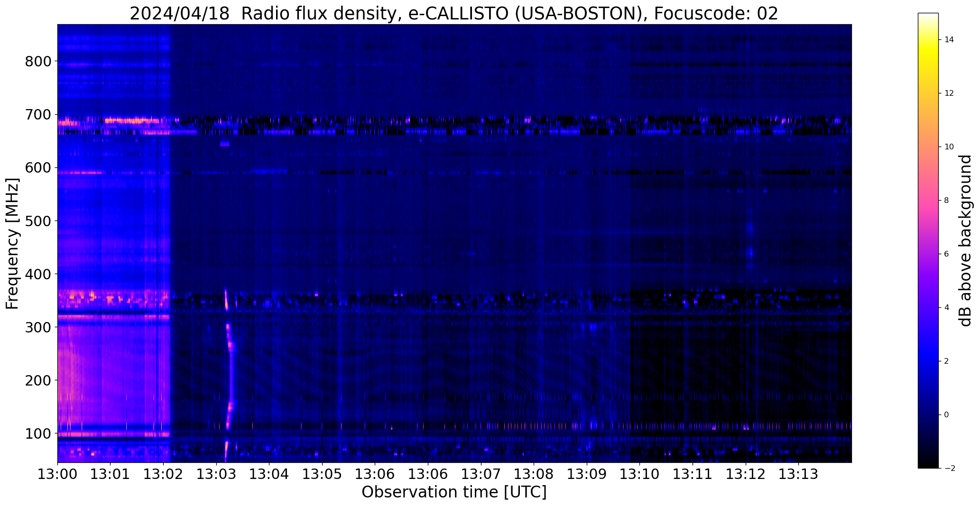Click the 700 frequency tick label
This screenshot has height=506, width=980.
(x=37, y=114)
